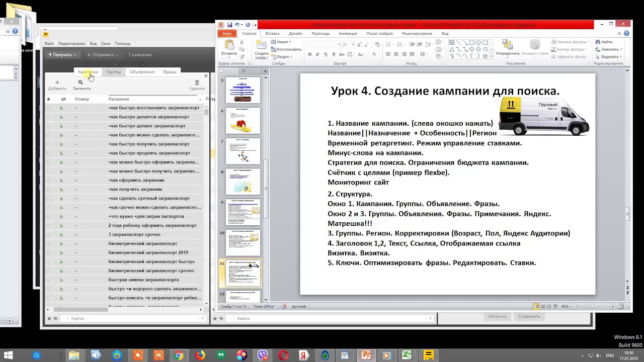Viewport: 644px width, 362px height.
Task: Click Вставить paste icon in ribbon
Action: pos(229,46)
